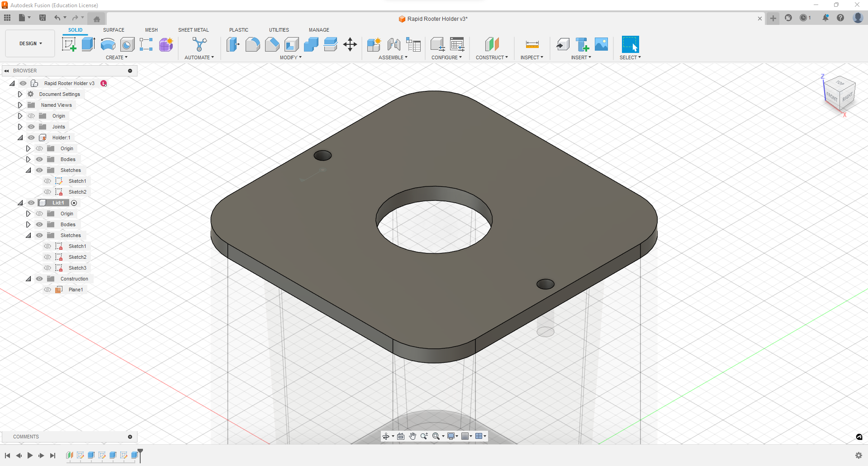This screenshot has width=868, height=466.
Task: Select the Combine tool
Action: coord(311,44)
